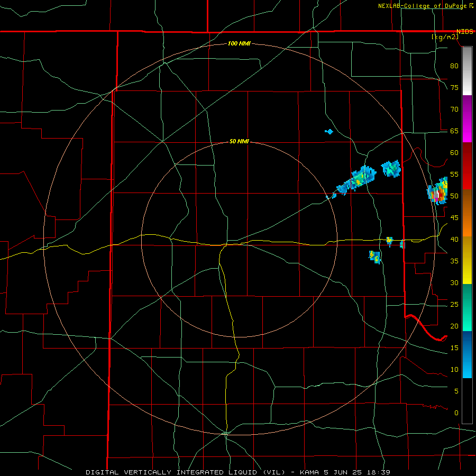
Task: Click the scale value 0
Action: point(456,413)
